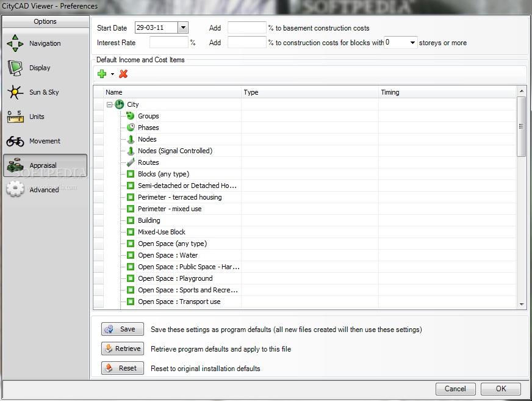Click the Open Space : Water square icon
This screenshot has height=401, width=532.
[131, 255]
